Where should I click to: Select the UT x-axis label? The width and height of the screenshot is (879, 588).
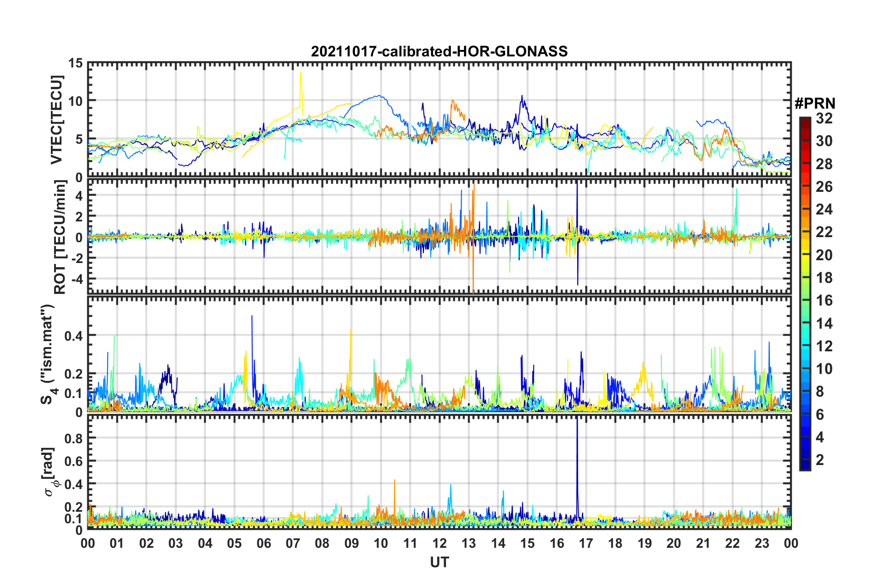[x=439, y=562]
